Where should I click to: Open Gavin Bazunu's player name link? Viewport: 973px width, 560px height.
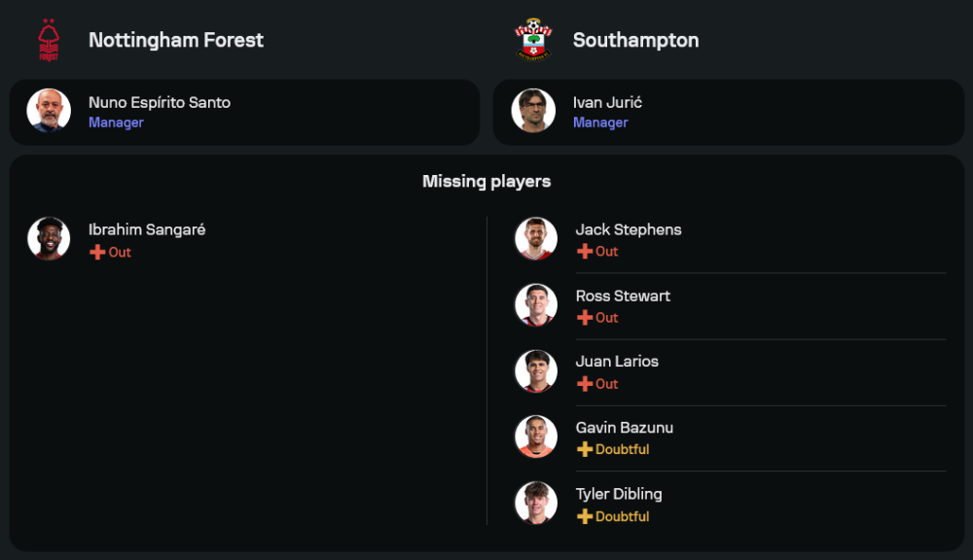625,428
